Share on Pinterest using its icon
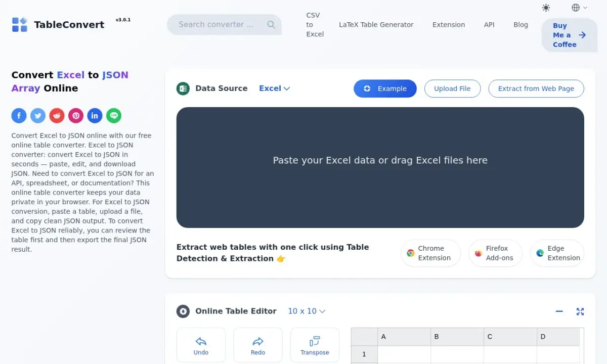The width and height of the screenshot is (607, 364). 76,116
